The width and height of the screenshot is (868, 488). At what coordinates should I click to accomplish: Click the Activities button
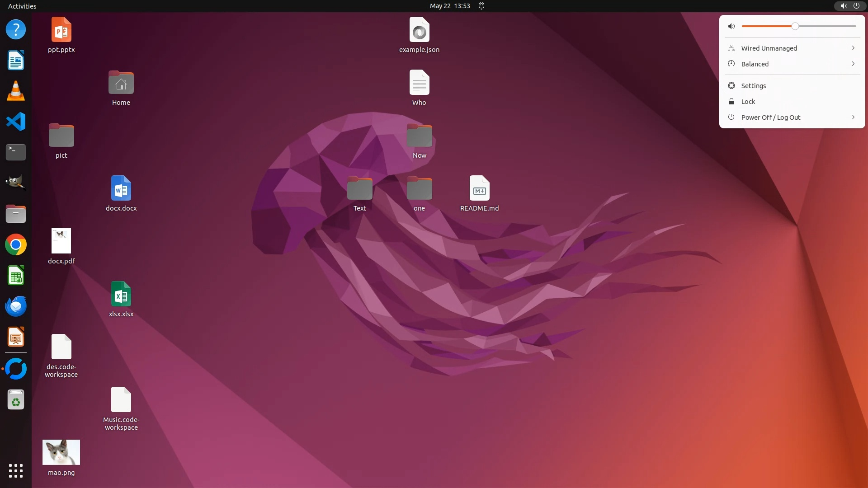22,6
